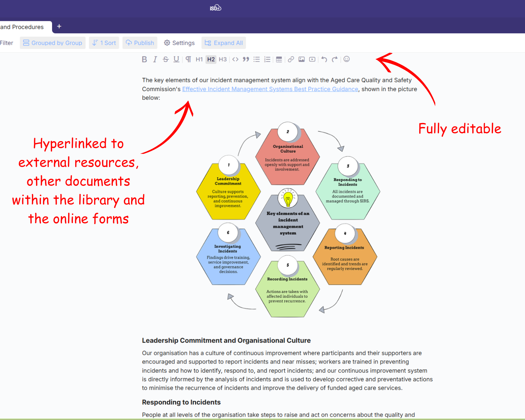Screen dimensions: 525x420
Task: Apply italic formatting
Action: 155,59
